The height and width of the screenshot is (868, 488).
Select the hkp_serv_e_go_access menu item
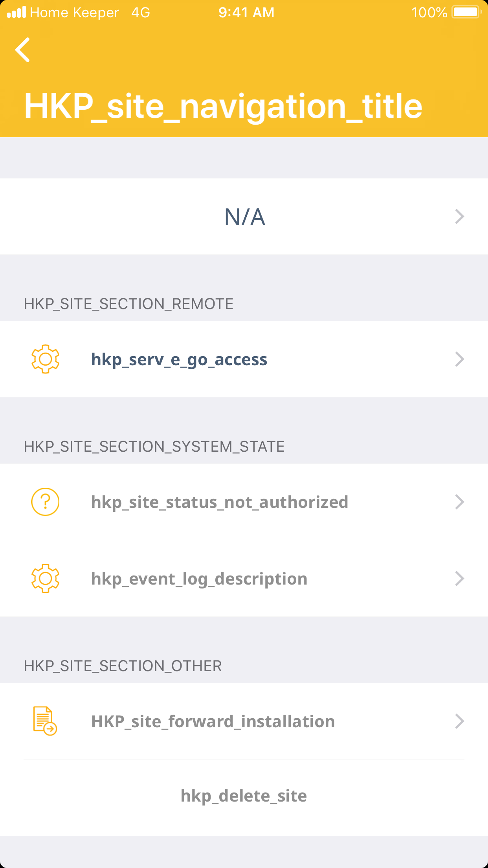point(179,359)
